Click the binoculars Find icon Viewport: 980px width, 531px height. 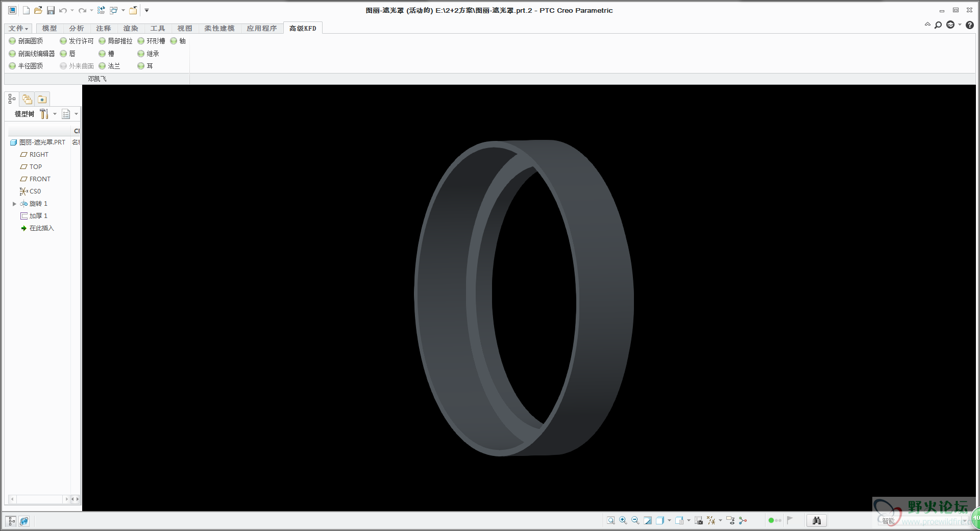[817, 520]
